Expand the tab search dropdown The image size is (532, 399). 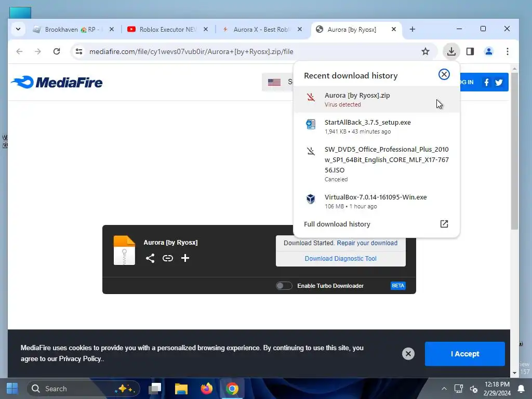(x=18, y=29)
